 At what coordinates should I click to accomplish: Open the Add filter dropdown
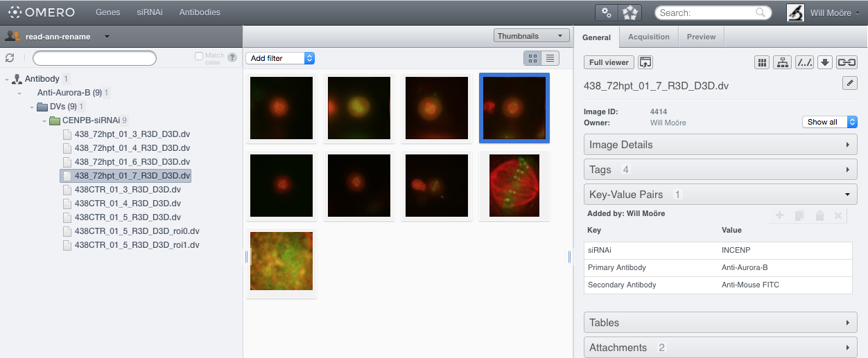click(x=280, y=58)
